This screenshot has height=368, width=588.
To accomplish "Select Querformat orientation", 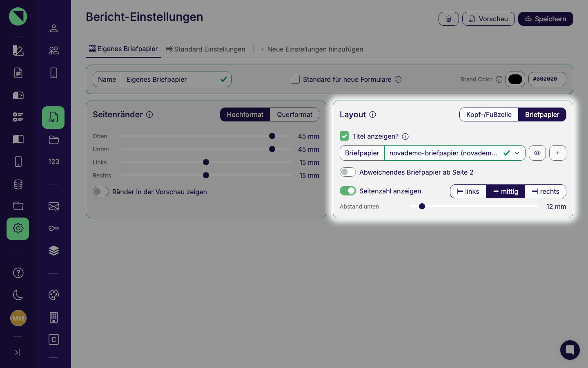I will (x=294, y=114).
